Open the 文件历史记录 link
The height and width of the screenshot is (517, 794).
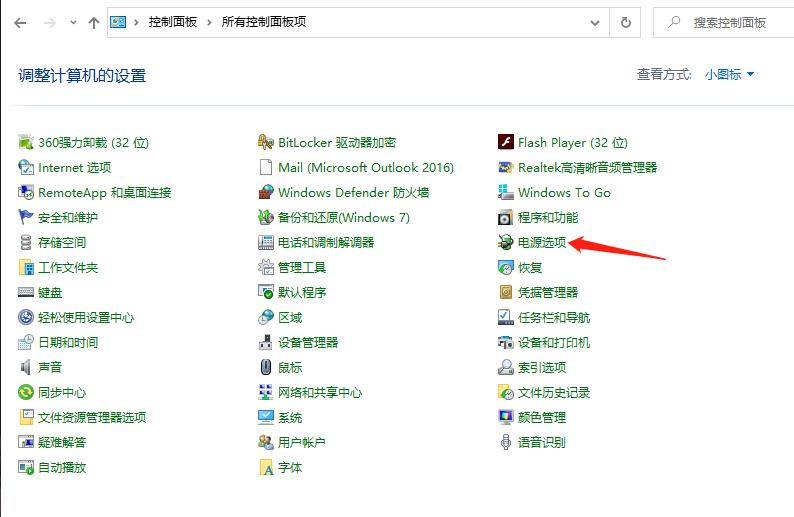pos(553,393)
